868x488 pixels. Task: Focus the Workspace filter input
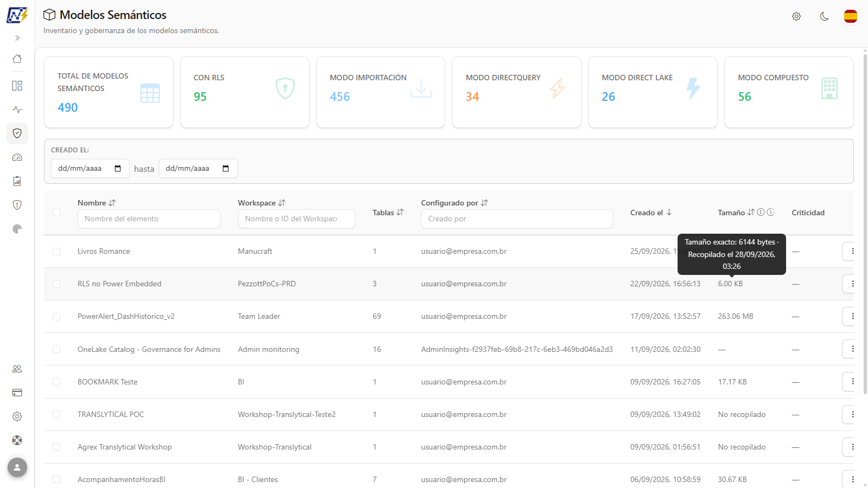(297, 219)
